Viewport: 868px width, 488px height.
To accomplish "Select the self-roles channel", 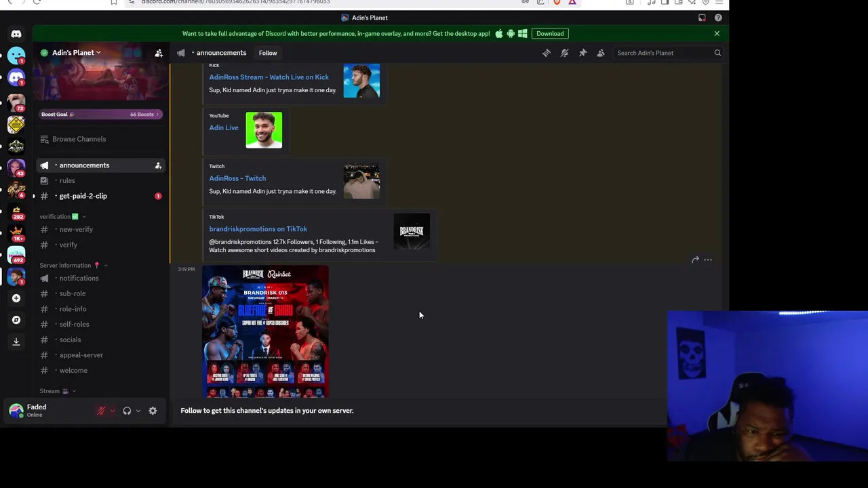I will (100, 325).
